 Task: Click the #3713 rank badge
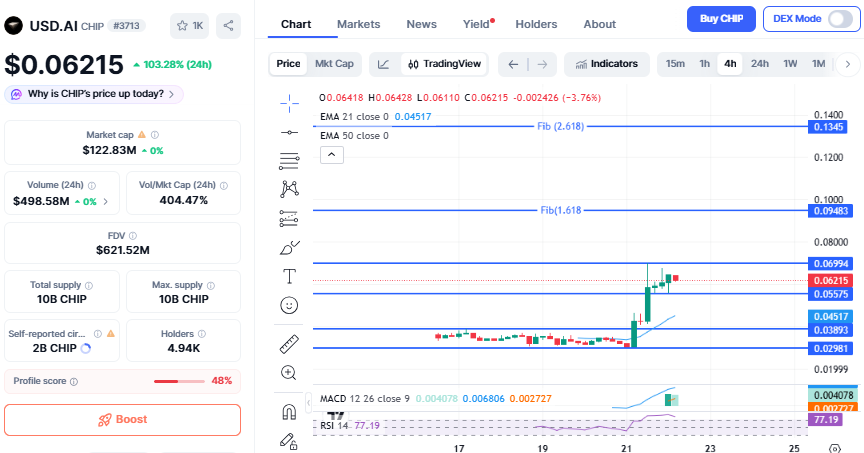click(126, 25)
